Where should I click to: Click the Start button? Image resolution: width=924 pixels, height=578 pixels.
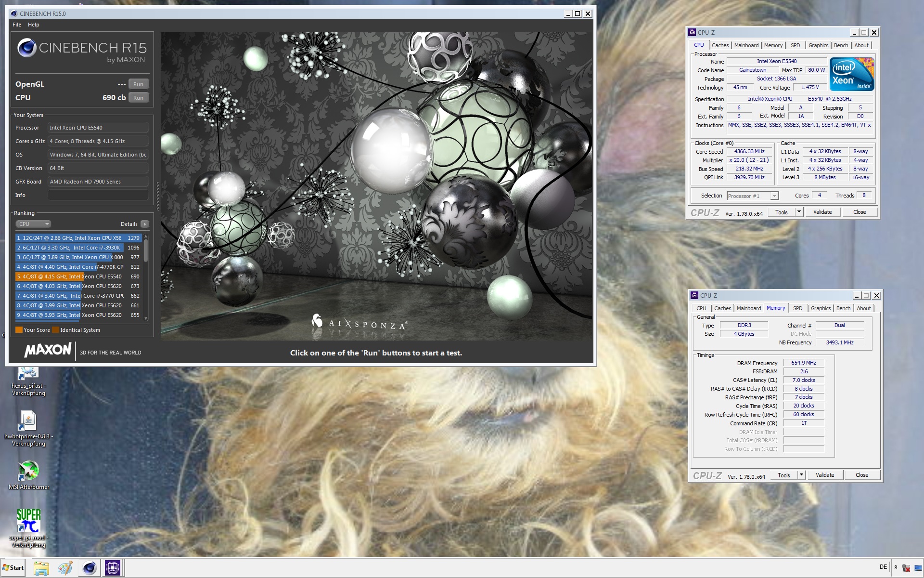click(13, 567)
